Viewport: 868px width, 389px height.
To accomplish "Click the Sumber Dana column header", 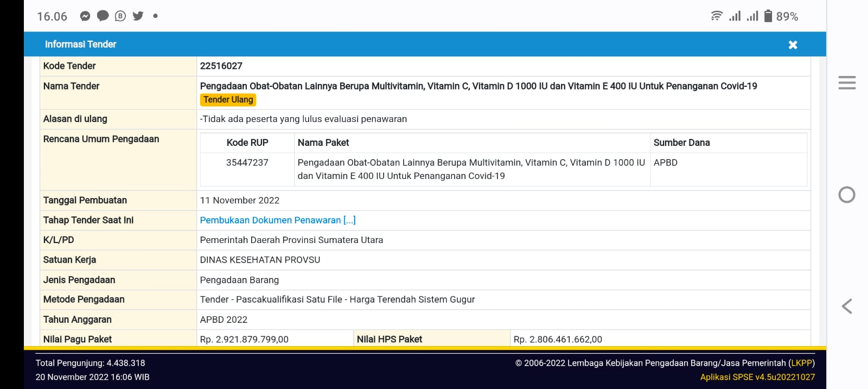I will 681,143.
